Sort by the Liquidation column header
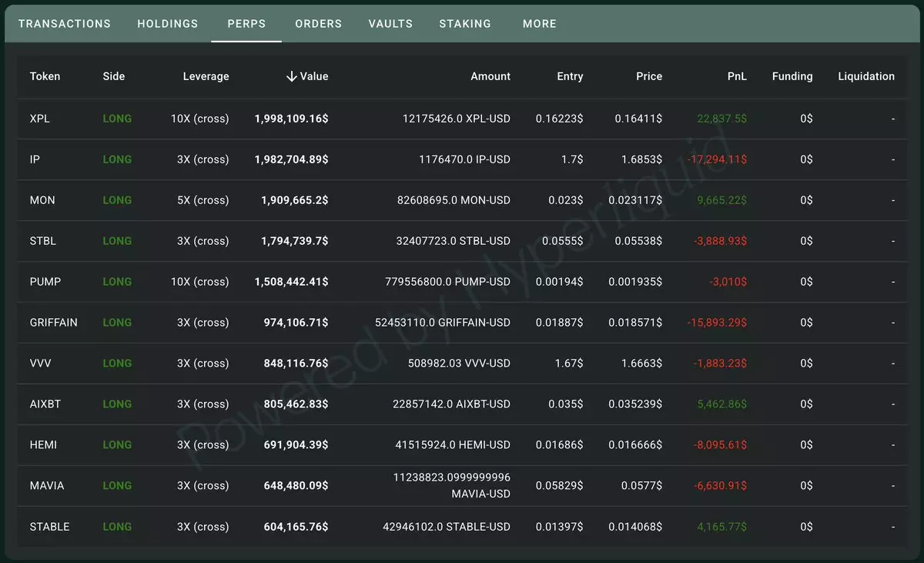The height and width of the screenshot is (563, 924). click(865, 76)
